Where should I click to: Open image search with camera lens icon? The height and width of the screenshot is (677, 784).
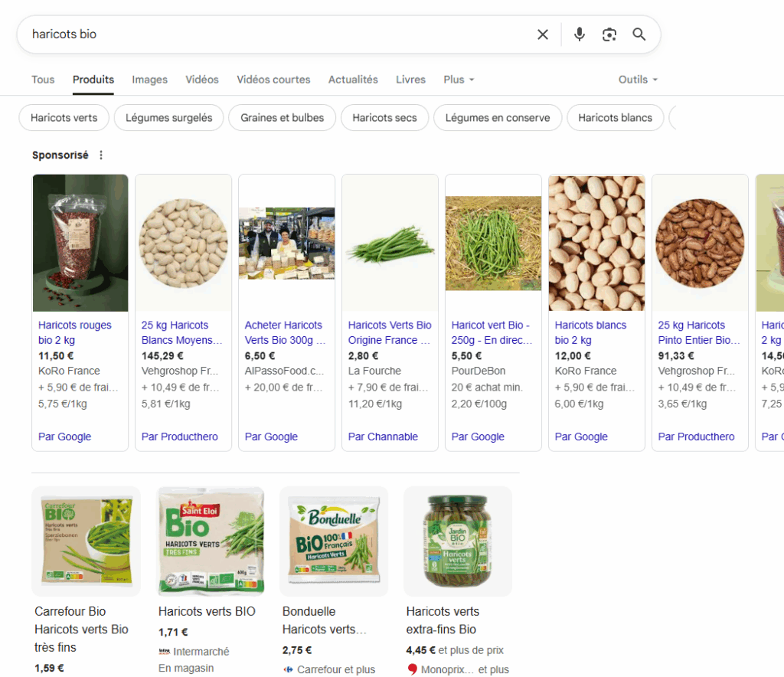pos(609,34)
